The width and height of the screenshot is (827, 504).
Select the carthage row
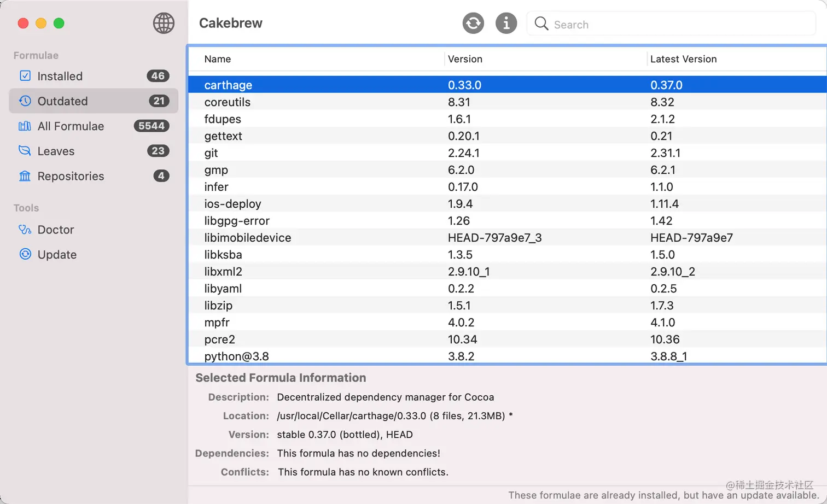coord(508,85)
